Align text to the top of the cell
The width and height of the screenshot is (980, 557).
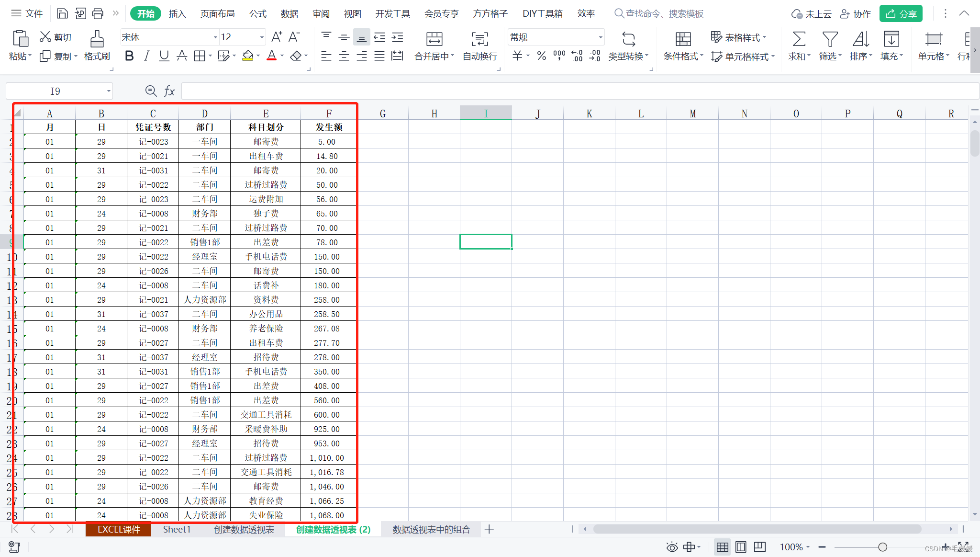pos(326,37)
